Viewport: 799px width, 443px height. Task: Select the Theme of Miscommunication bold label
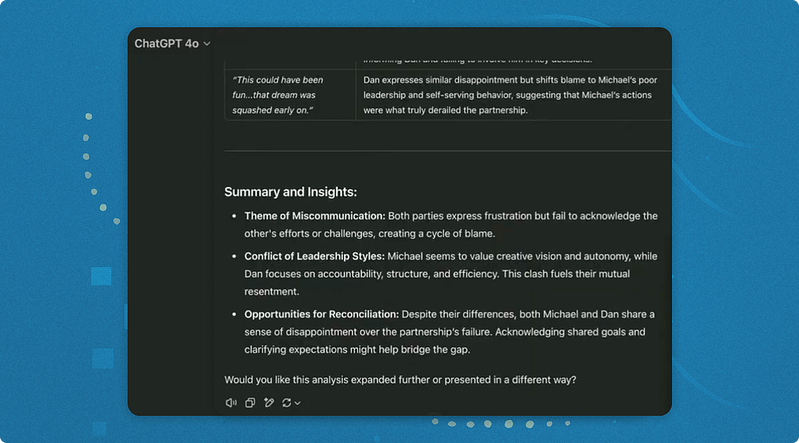point(315,216)
